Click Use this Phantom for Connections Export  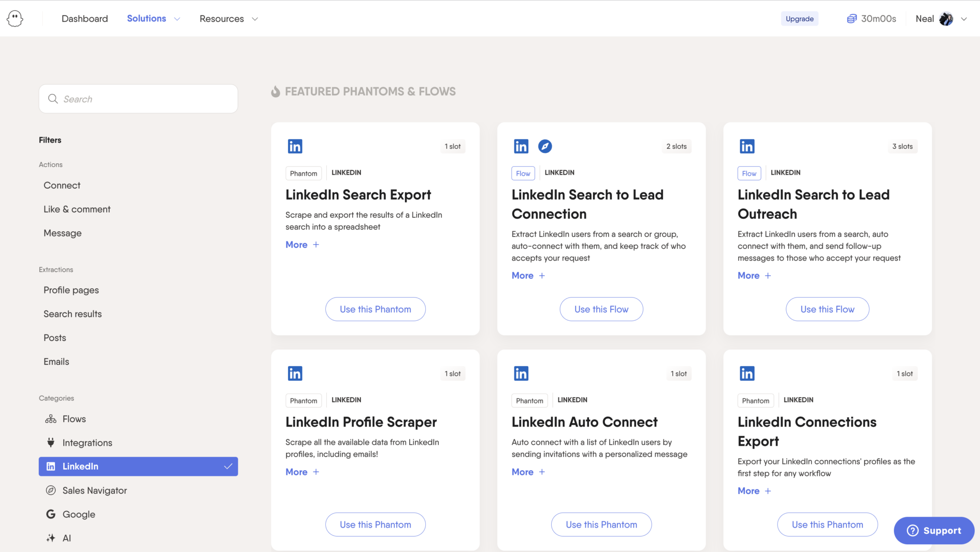pos(827,525)
